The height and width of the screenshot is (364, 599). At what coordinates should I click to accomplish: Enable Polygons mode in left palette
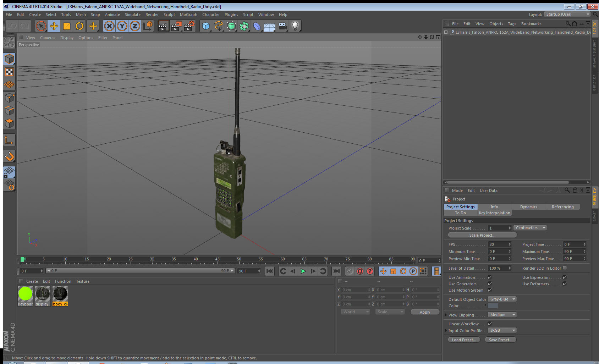pos(9,123)
